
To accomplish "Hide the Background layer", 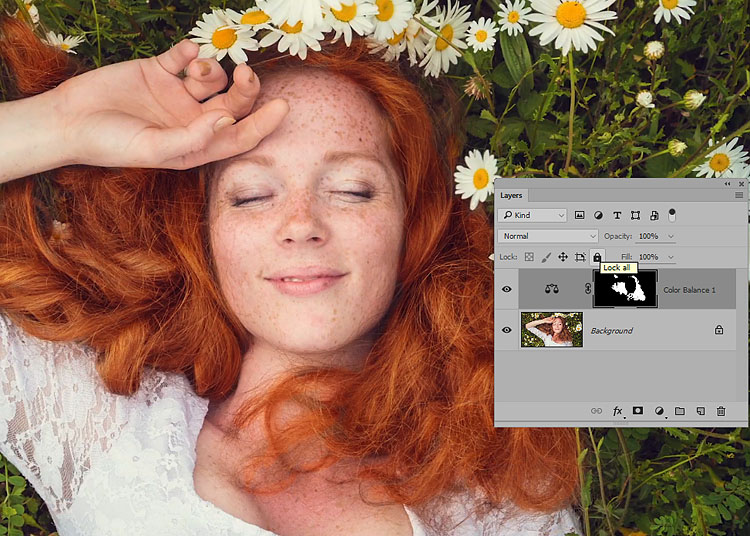I will [x=507, y=330].
